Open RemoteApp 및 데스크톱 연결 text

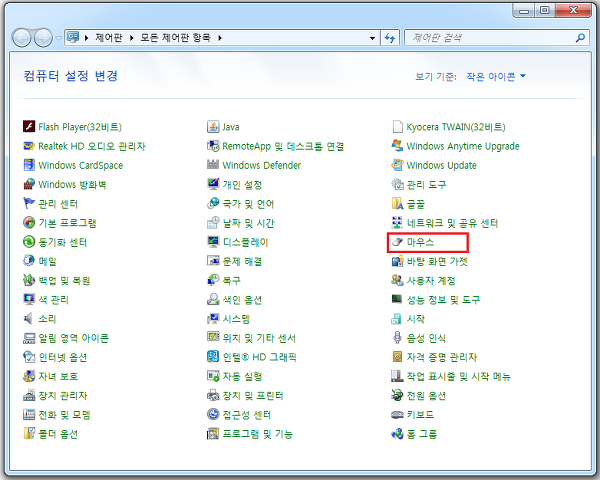(284, 146)
